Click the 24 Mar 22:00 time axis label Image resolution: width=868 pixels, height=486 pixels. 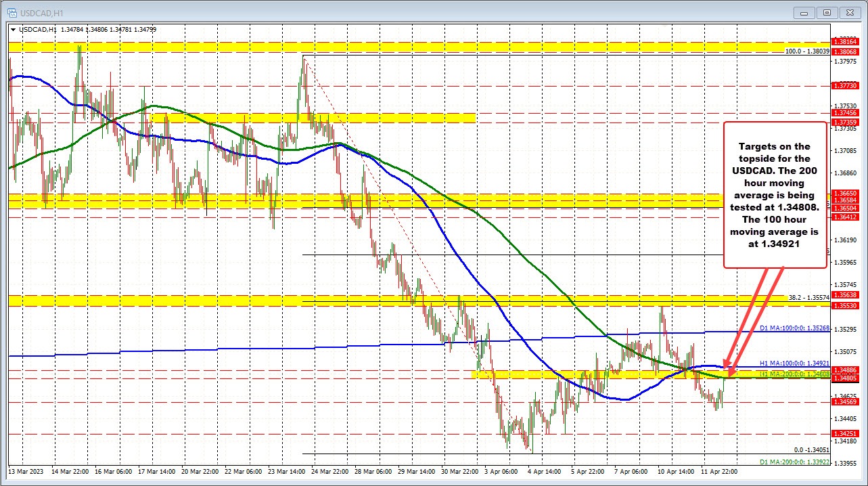tap(331, 470)
